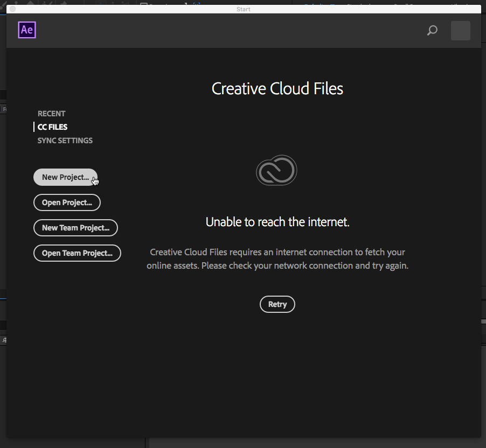The image size is (486, 448).
Task: Click the network connection description paragraph
Action: (277, 259)
